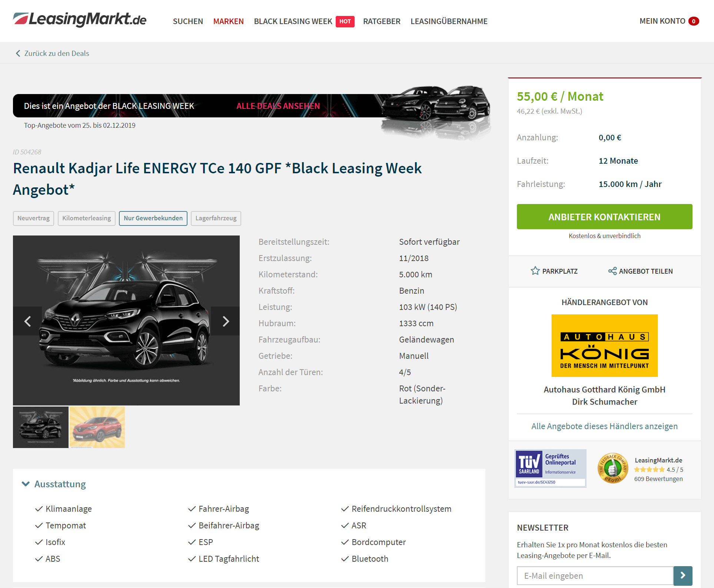Click the ABS checkmark icon

tap(39, 559)
